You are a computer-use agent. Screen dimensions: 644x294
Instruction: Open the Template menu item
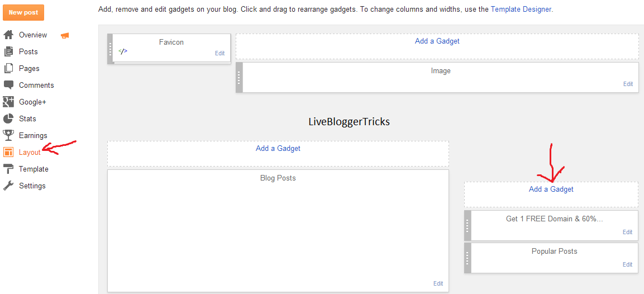[34, 169]
